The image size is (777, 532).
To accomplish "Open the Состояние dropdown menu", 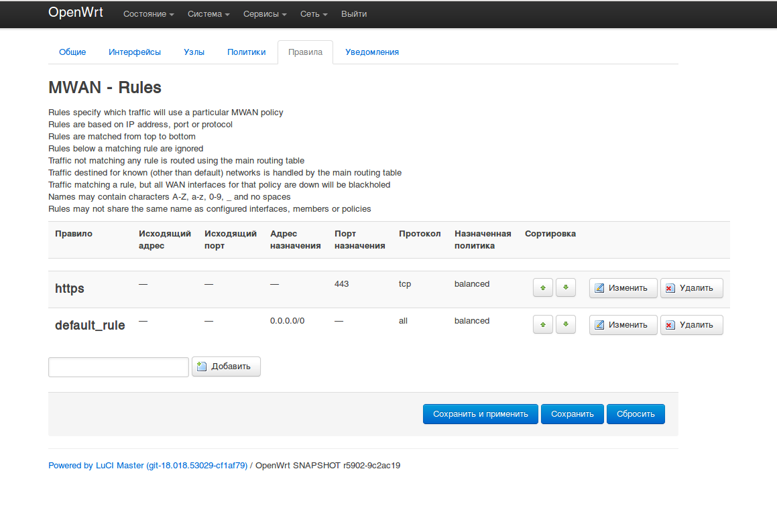I will 148,13.
